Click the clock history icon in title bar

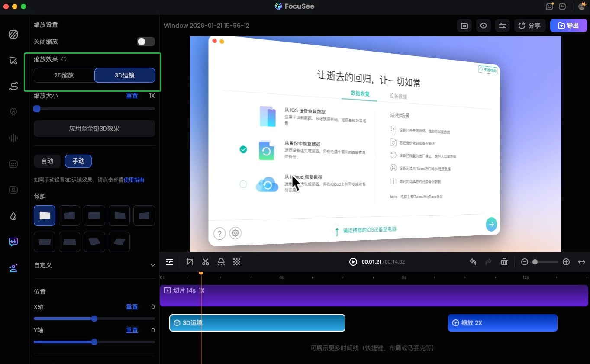click(x=562, y=6)
